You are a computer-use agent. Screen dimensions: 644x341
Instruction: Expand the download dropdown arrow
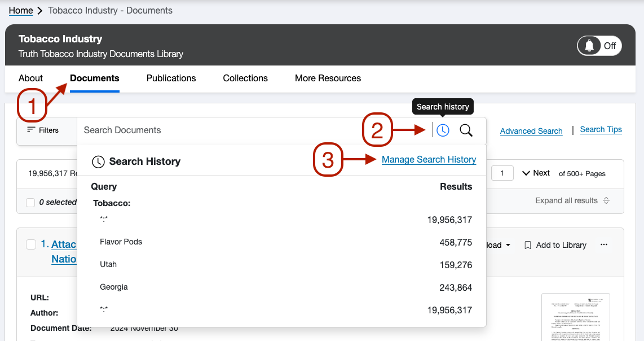[x=508, y=245]
